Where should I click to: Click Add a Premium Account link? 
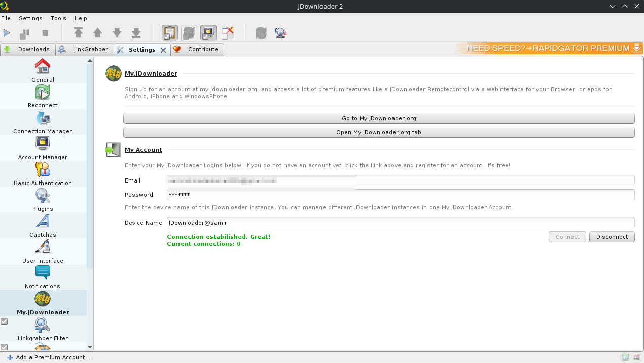pyautogui.click(x=48, y=357)
